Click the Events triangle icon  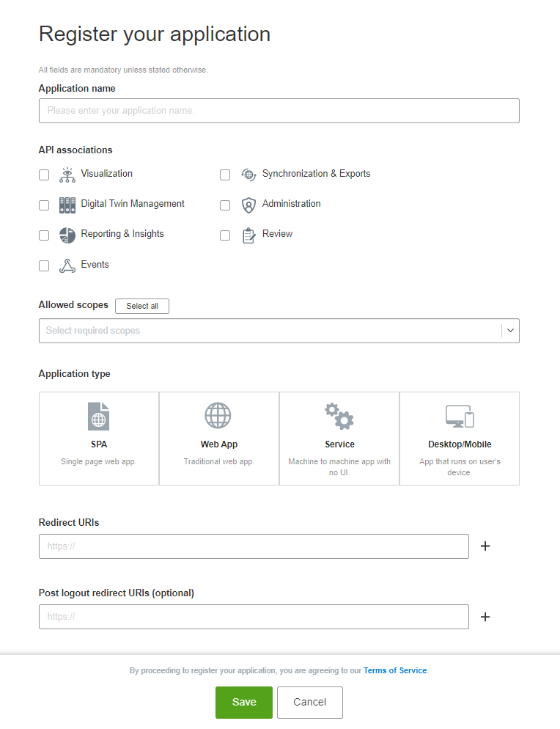point(67,265)
